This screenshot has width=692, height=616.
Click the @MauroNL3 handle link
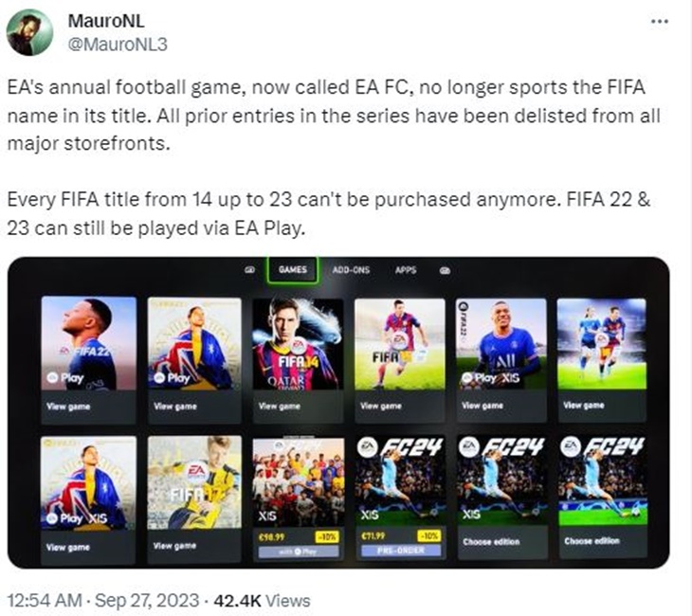pyautogui.click(x=118, y=45)
